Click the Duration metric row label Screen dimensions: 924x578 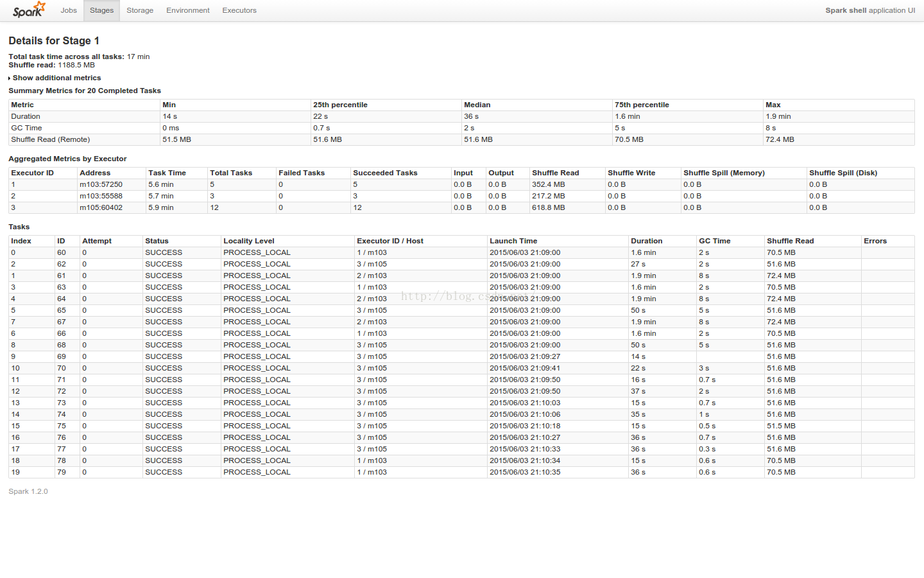(x=26, y=116)
